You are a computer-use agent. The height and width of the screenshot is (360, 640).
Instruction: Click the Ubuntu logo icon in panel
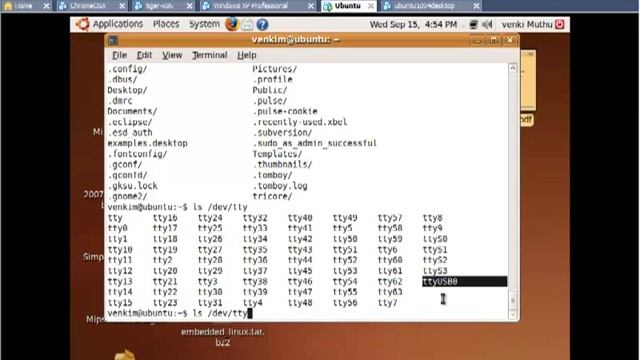pos(82,24)
